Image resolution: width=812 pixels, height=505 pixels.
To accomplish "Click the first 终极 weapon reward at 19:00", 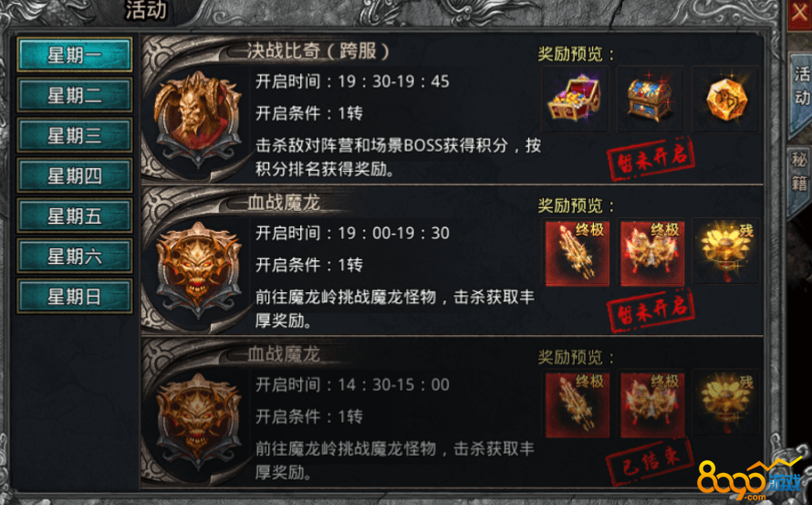I will pyautogui.click(x=577, y=252).
